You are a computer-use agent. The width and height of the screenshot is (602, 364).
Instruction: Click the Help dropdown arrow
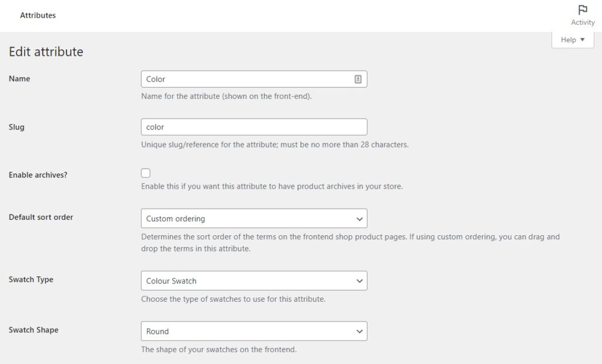coord(581,39)
